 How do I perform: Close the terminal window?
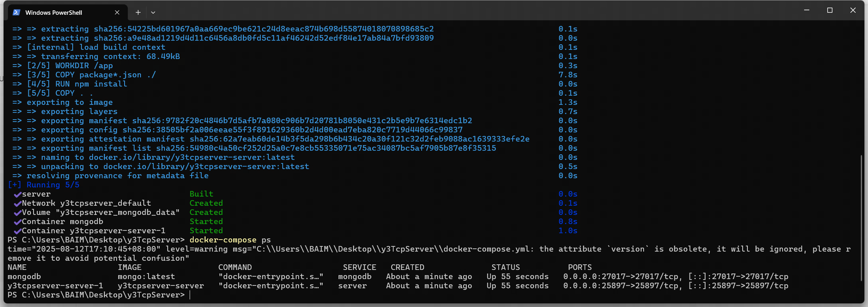[853, 10]
